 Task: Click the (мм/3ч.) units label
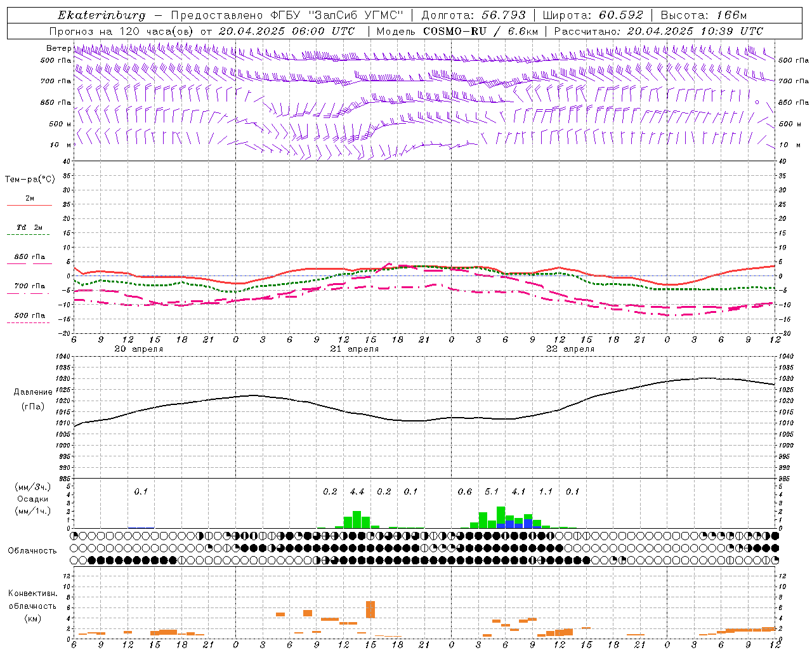tap(33, 487)
